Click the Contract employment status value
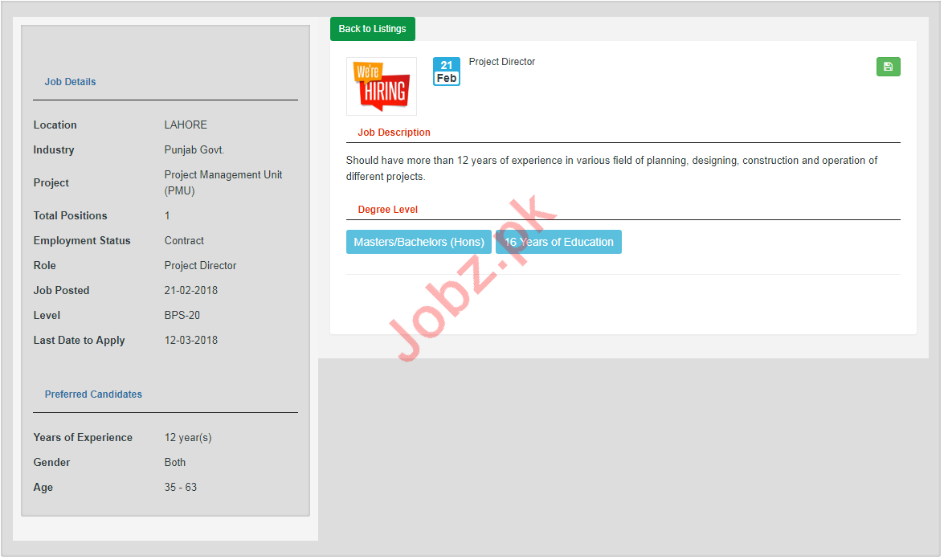Screen dimensions: 944x560 tap(184, 241)
